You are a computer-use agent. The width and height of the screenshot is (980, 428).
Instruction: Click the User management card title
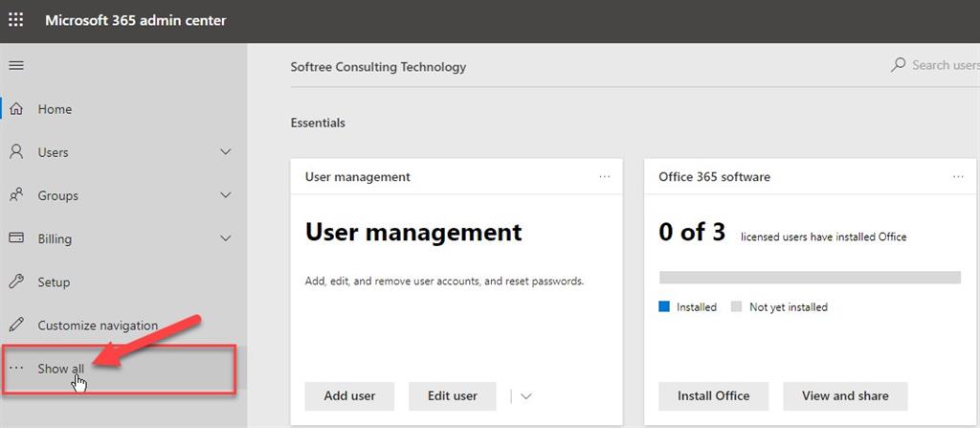(x=358, y=177)
